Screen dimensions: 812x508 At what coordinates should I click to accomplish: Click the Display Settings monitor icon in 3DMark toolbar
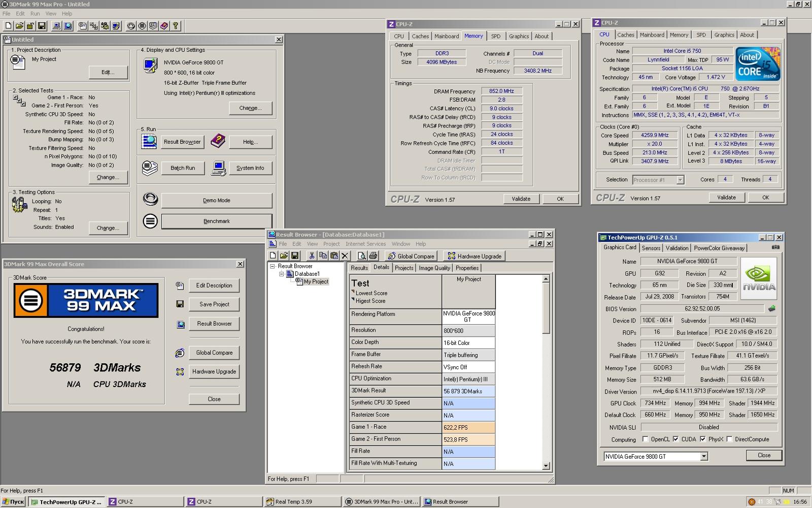[116, 26]
